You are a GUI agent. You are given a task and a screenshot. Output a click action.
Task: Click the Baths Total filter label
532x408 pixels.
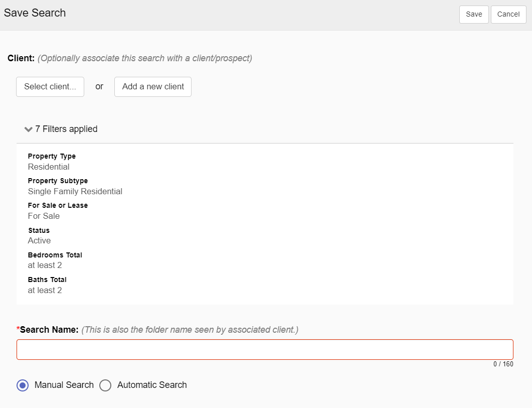click(47, 280)
